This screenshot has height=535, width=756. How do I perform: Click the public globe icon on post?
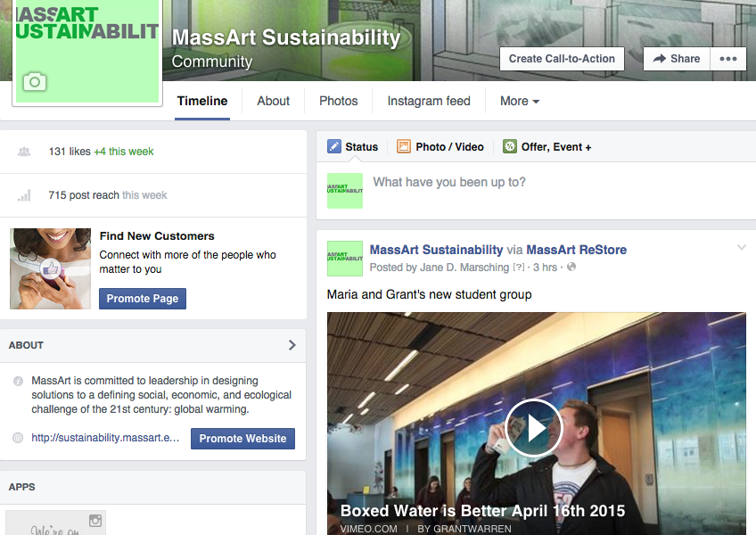(571, 267)
